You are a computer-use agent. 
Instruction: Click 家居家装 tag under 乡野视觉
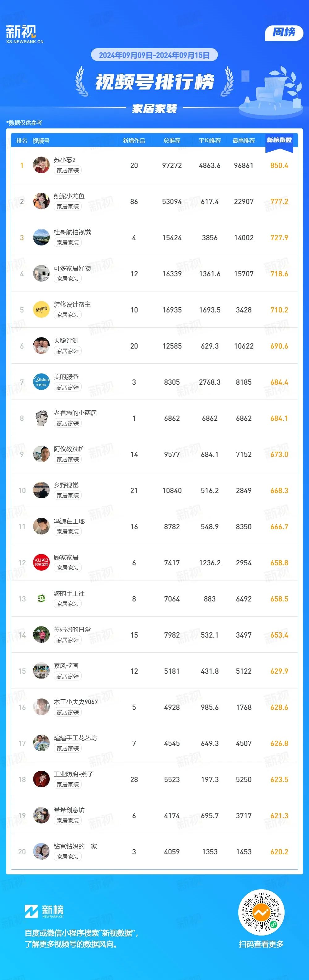click(68, 495)
